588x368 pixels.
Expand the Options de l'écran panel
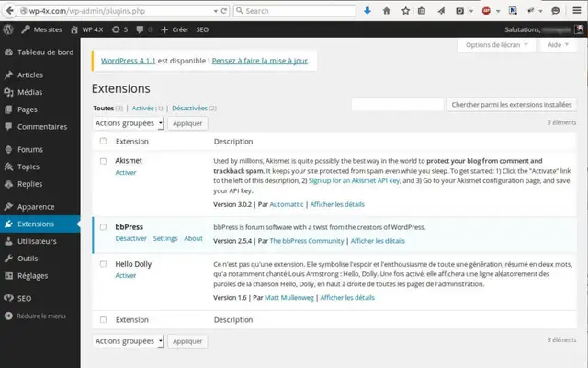click(496, 45)
